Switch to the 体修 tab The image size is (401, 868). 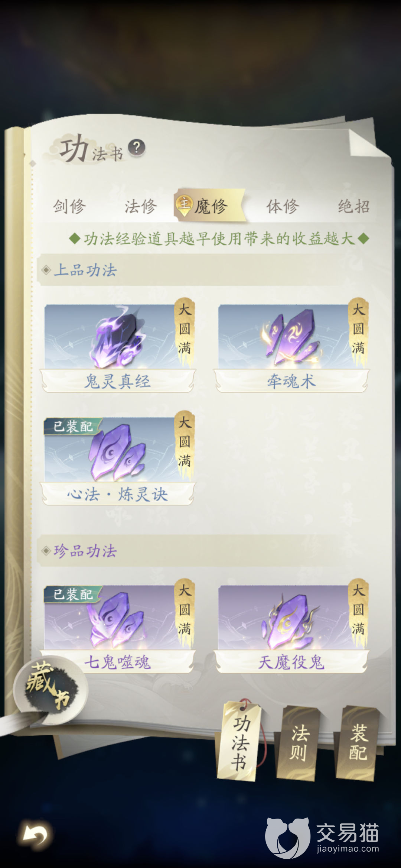pyautogui.click(x=283, y=206)
